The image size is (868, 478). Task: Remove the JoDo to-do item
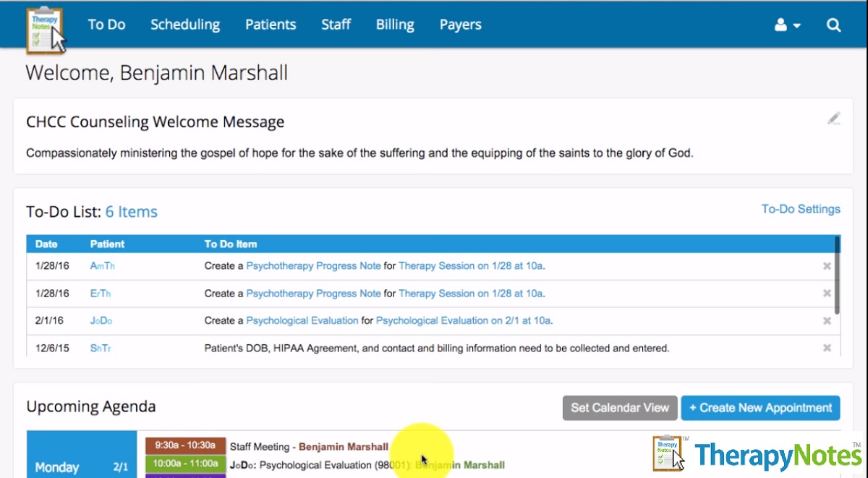(827, 321)
